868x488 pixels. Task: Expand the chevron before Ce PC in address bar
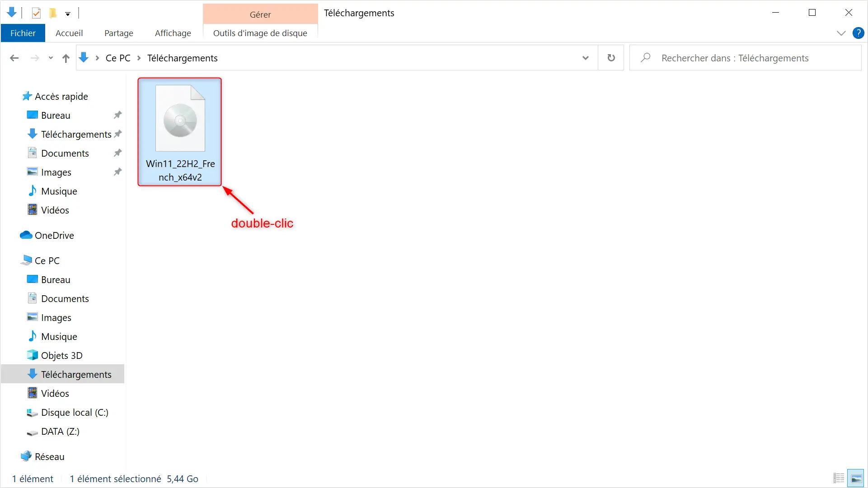[97, 58]
